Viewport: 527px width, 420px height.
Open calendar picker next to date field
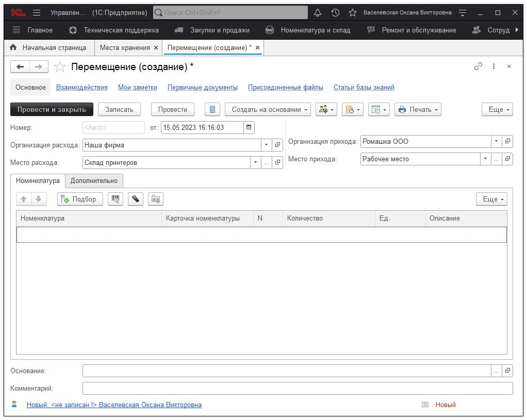pyautogui.click(x=249, y=127)
